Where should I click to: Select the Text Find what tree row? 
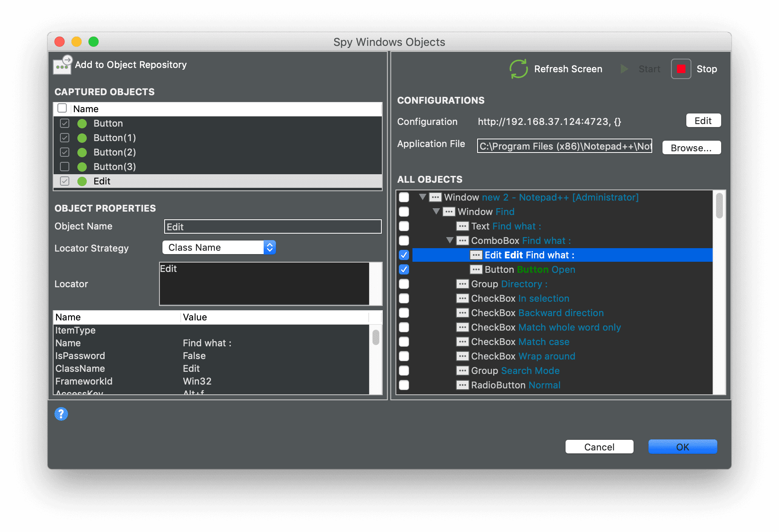point(562,226)
